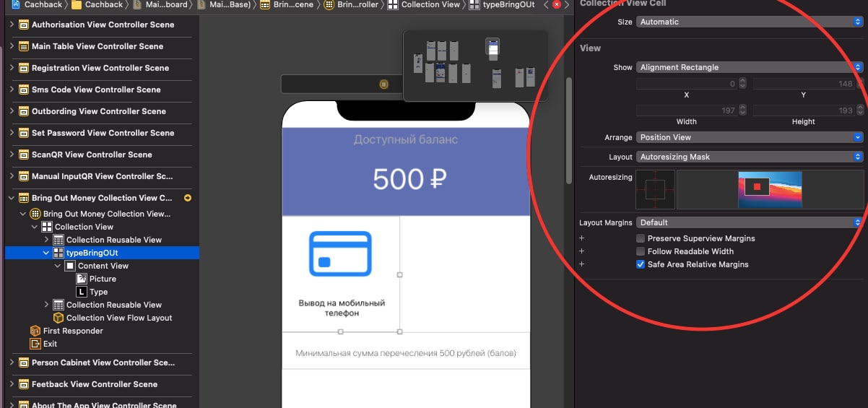Collapse the Content View disclosure arrow
Screen dimensions: 868x408
[58, 266]
